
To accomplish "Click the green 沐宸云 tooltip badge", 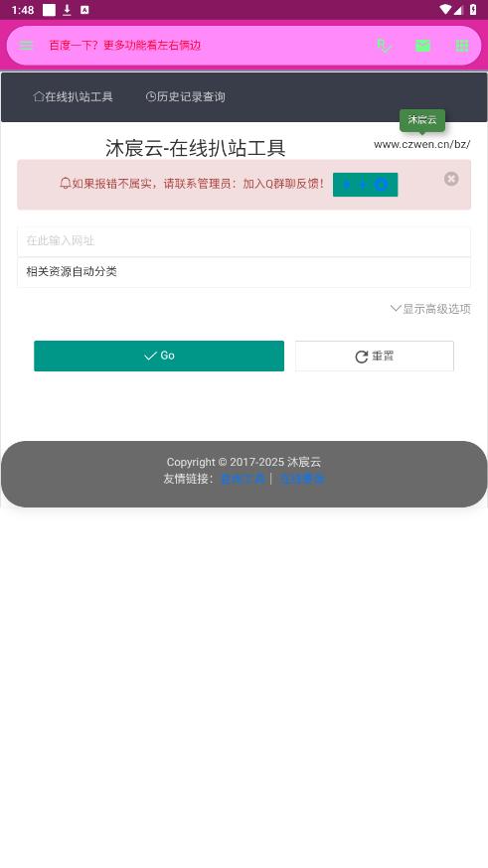I will tap(422, 119).
